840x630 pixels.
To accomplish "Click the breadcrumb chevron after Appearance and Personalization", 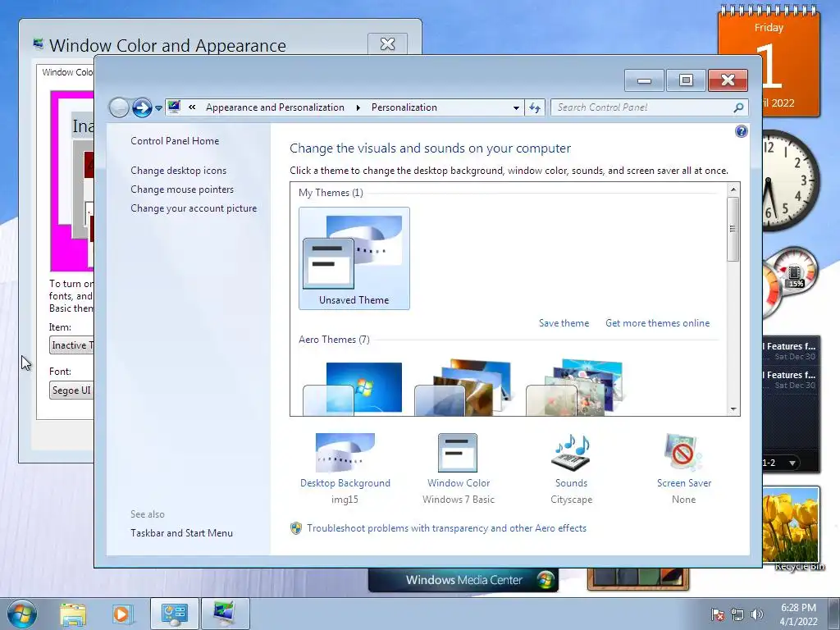I will point(358,107).
